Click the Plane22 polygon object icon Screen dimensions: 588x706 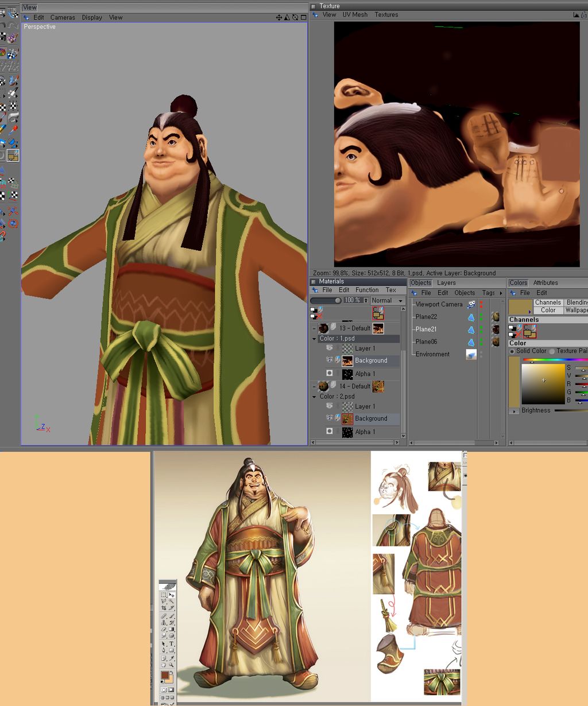click(x=471, y=317)
